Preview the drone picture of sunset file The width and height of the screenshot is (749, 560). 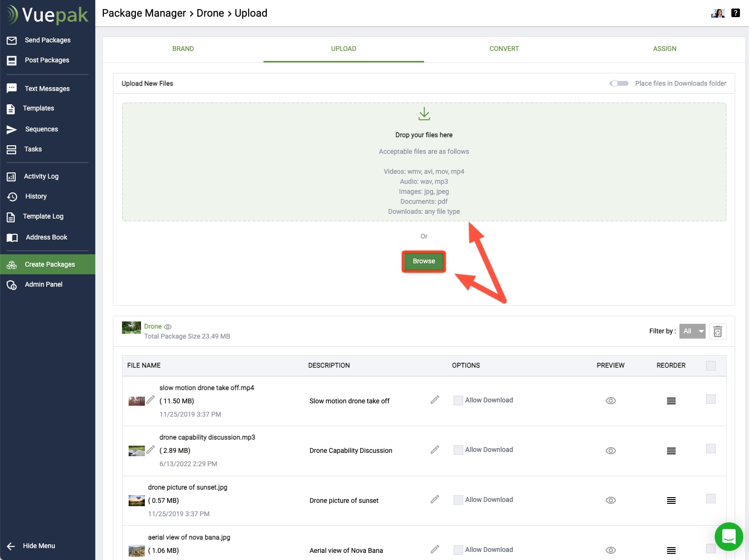pyautogui.click(x=610, y=500)
